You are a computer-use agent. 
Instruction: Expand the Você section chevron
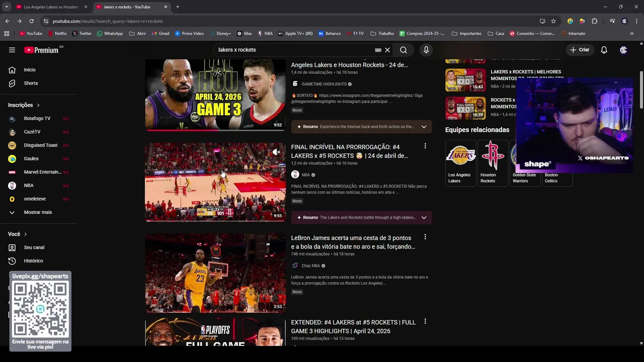pyautogui.click(x=25, y=234)
